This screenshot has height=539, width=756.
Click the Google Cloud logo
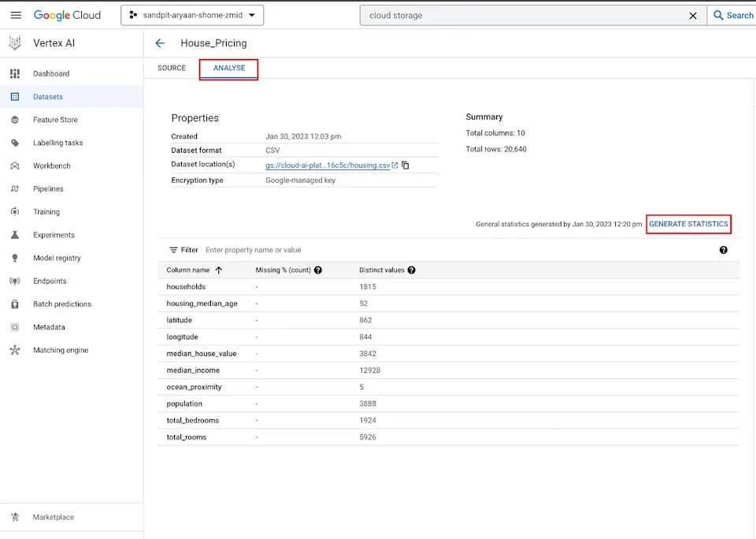[x=67, y=16]
